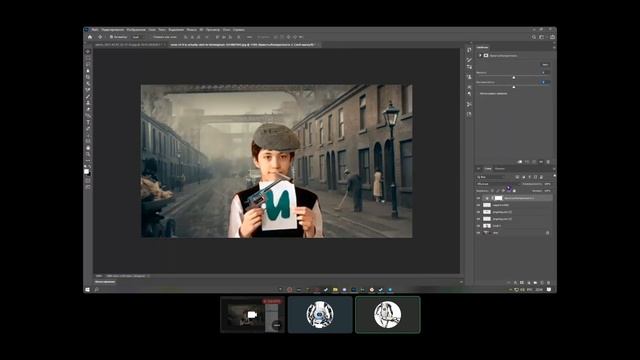
Task: Click the Home icon in options bar
Action: pyautogui.click(x=90, y=37)
